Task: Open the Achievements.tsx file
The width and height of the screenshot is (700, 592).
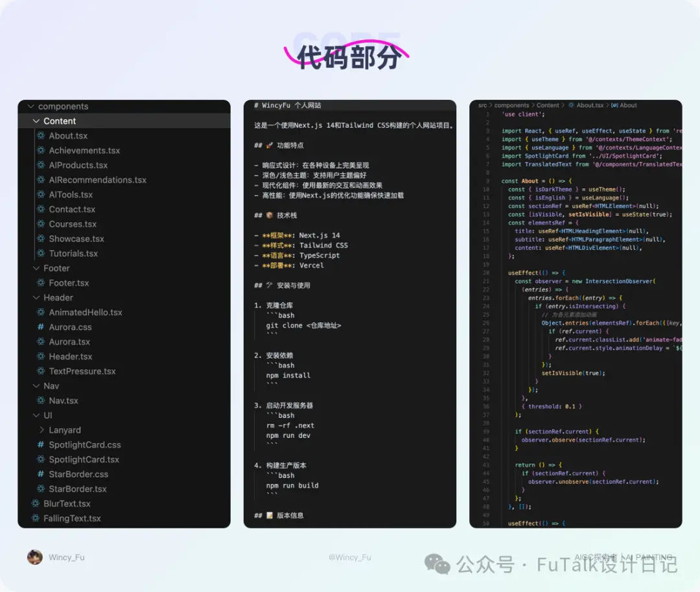Action: click(x=84, y=150)
